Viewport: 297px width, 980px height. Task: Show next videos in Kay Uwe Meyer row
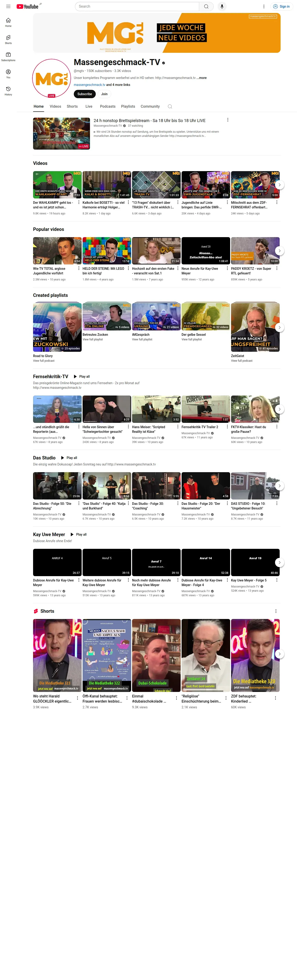pyautogui.click(x=279, y=562)
